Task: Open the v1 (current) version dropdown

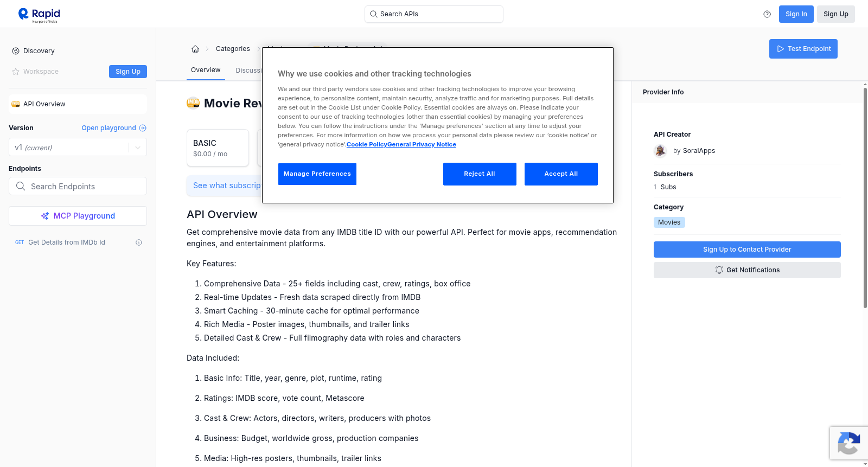Action: coord(78,148)
